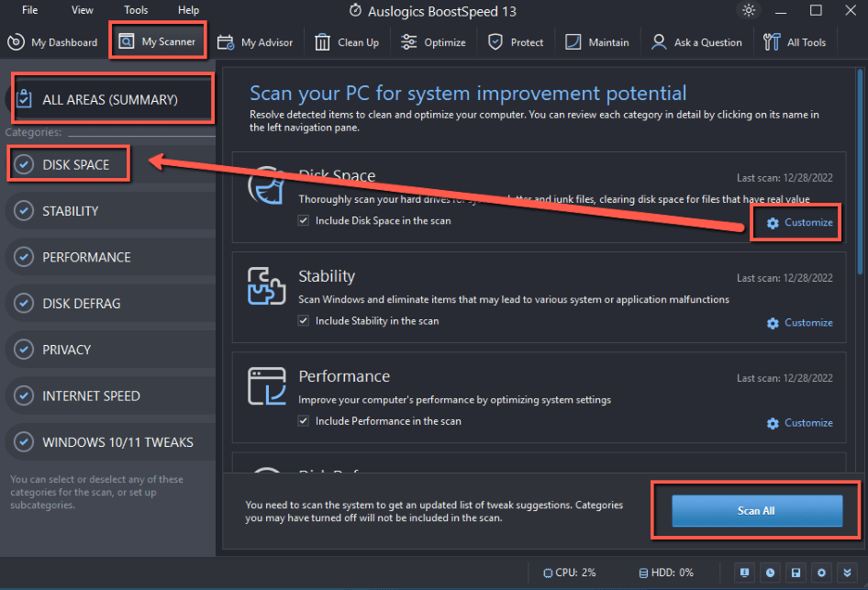The height and width of the screenshot is (590, 868).
Task: Click the CPU: 2% status indicator
Action: coord(569,573)
